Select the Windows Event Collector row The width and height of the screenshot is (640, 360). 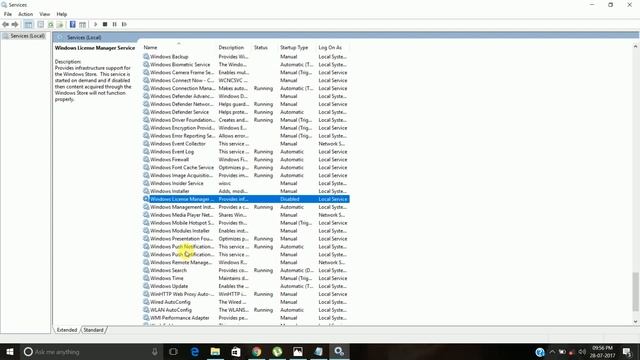tap(246, 144)
